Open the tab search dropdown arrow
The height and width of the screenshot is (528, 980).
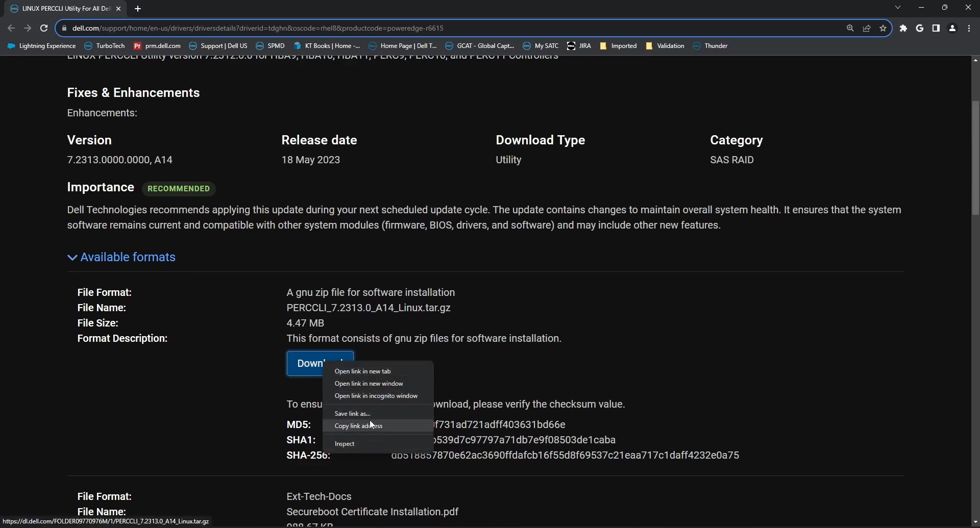click(x=898, y=8)
